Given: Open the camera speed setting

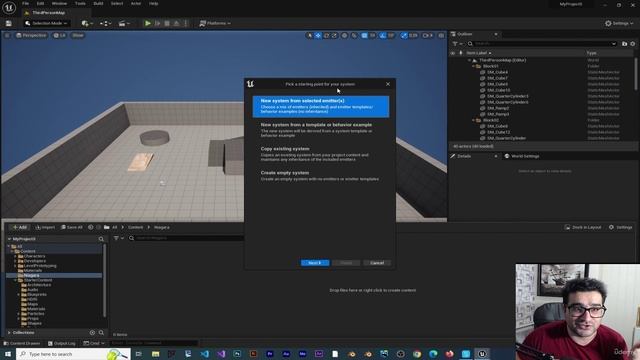Looking at the screenshot, I should pos(427,36).
